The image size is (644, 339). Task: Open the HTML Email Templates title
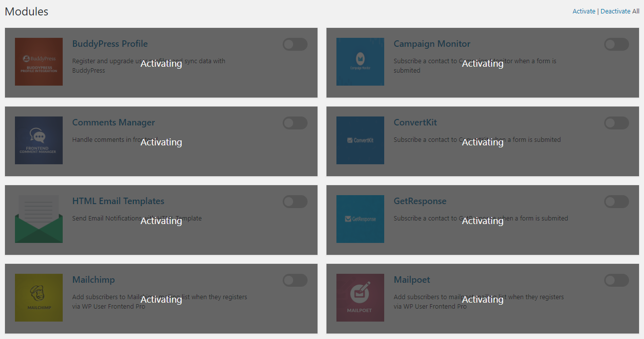pos(118,201)
